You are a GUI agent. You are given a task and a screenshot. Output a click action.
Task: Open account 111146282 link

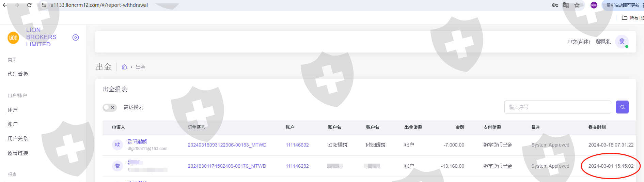(x=297, y=166)
